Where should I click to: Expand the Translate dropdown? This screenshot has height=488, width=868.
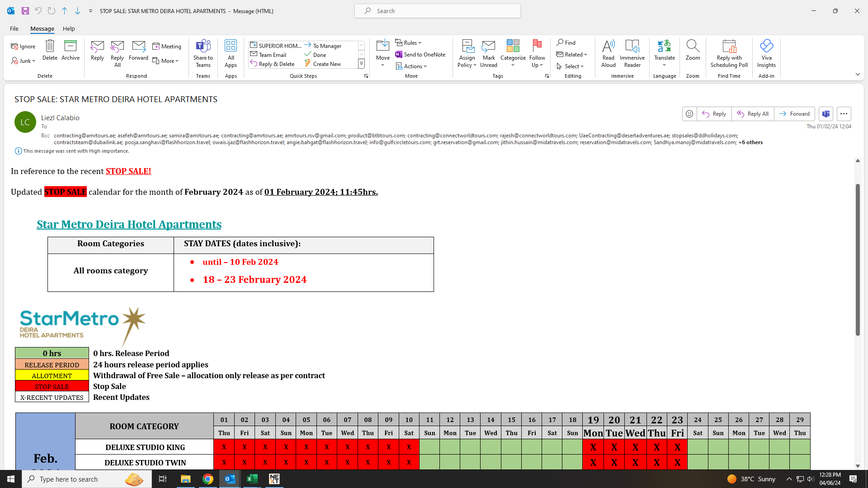coord(665,53)
